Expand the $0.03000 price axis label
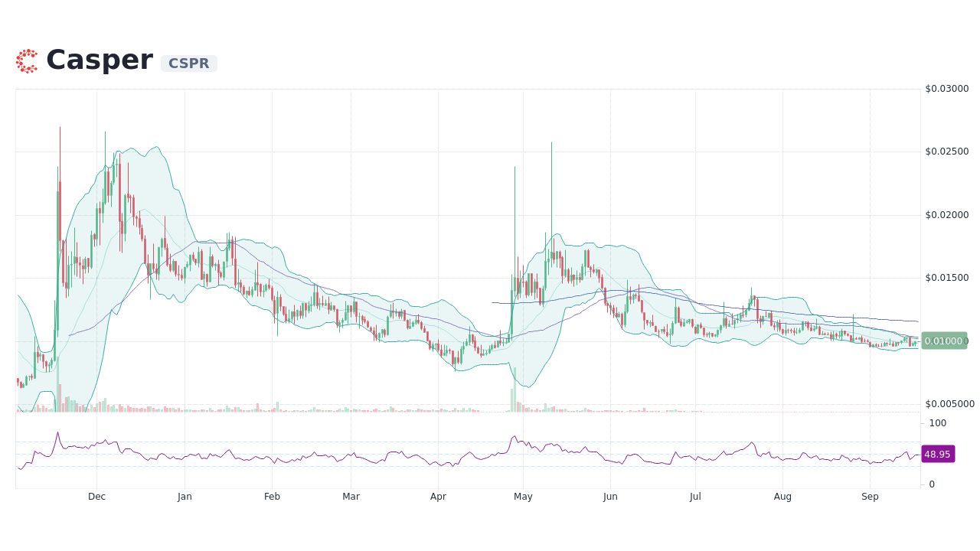 pos(946,89)
